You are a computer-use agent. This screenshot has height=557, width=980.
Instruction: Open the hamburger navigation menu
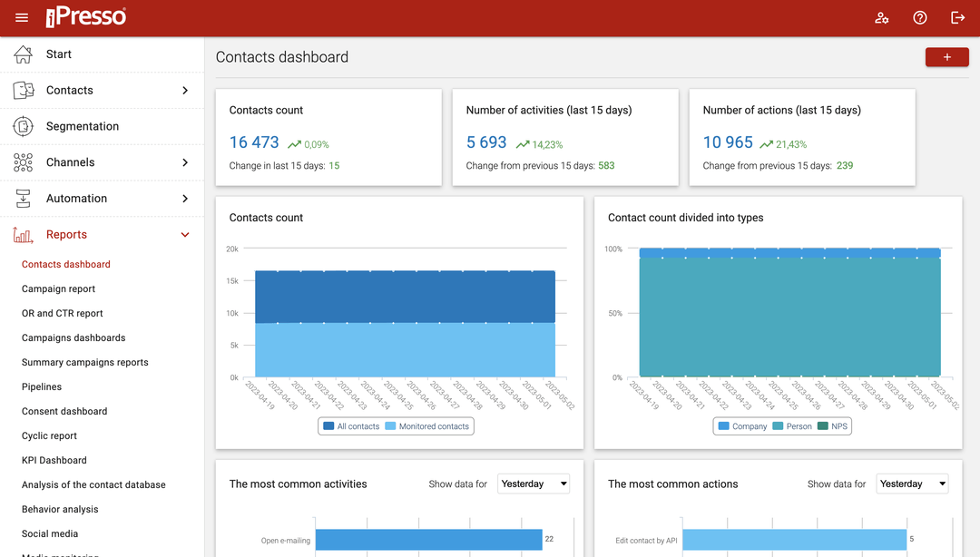tap(22, 16)
